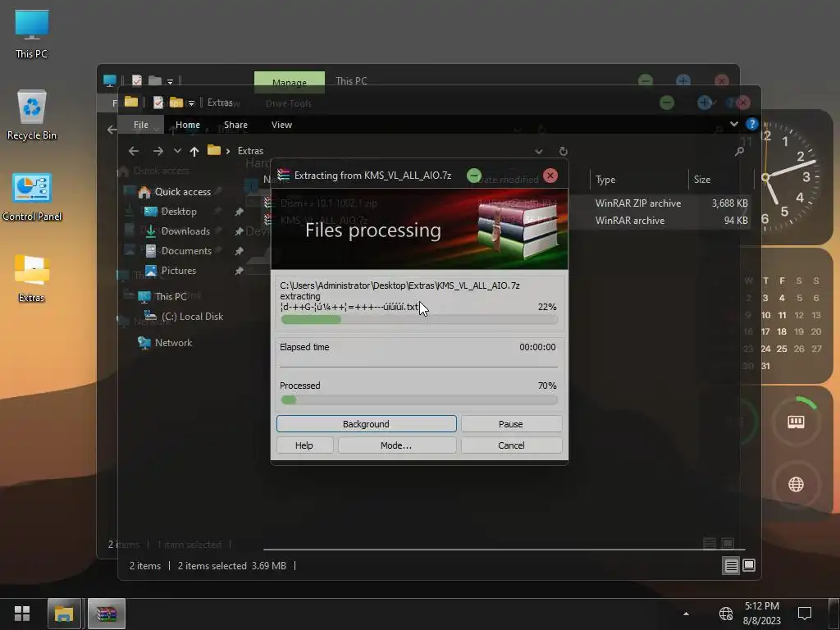Screen dimensions: 840x630
Task: Select Quick access in navigation pane
Action: pos(174,192)
